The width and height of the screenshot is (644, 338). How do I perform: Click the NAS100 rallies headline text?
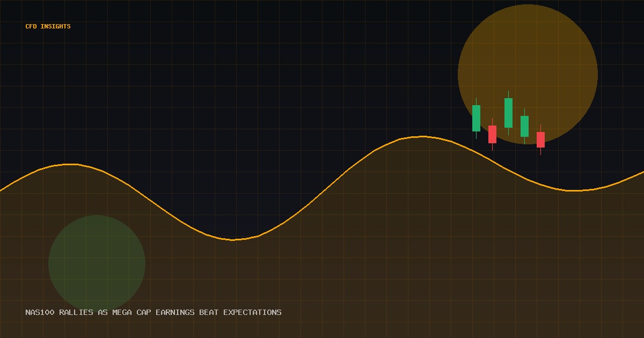(153, 312)
